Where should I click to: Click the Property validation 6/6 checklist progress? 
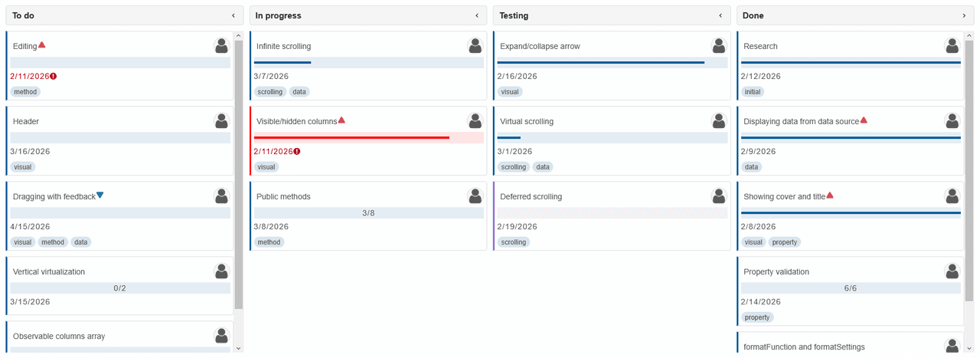point(851,288)
